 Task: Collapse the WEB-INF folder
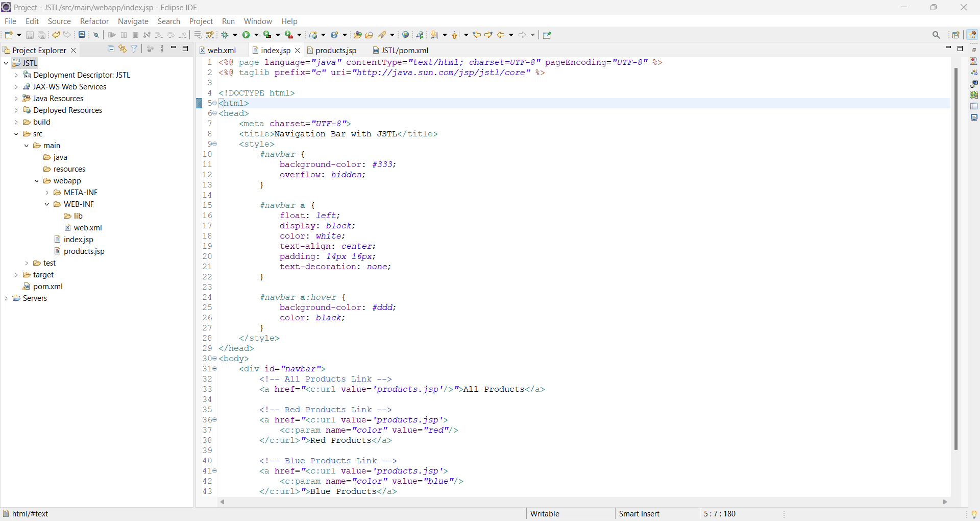(x=47, y=205)
